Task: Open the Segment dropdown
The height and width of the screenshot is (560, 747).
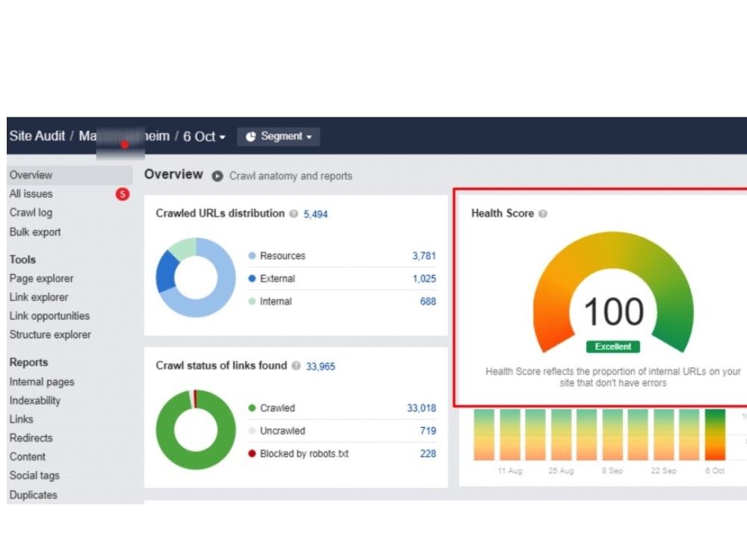Action: coord(278,137)
